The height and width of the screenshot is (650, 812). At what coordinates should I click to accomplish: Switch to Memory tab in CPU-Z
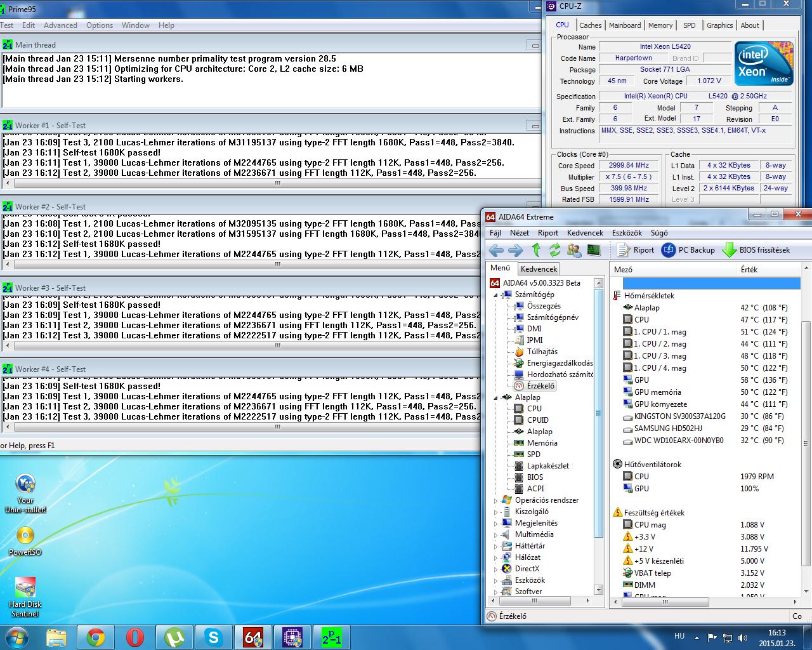pyautogui.click(x=660, y=25)
